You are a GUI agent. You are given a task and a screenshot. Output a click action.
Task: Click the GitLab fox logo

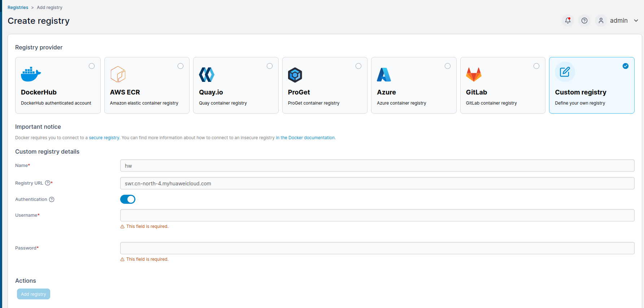coord(474,75)
